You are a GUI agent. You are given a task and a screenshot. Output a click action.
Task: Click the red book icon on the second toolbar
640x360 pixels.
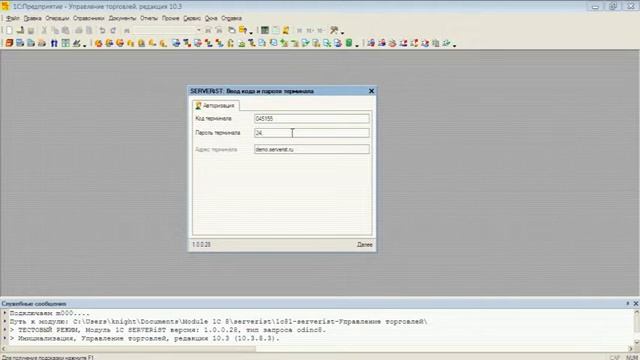click(9, 43)
